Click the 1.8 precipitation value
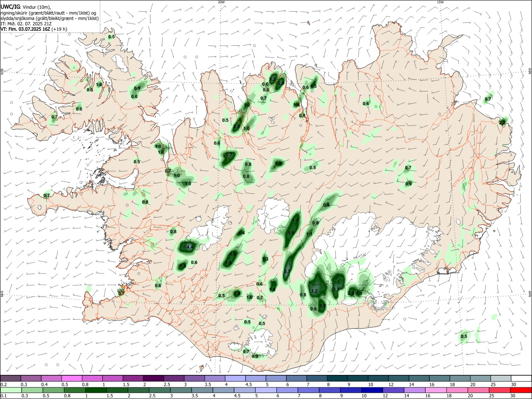 coord(233,254)
